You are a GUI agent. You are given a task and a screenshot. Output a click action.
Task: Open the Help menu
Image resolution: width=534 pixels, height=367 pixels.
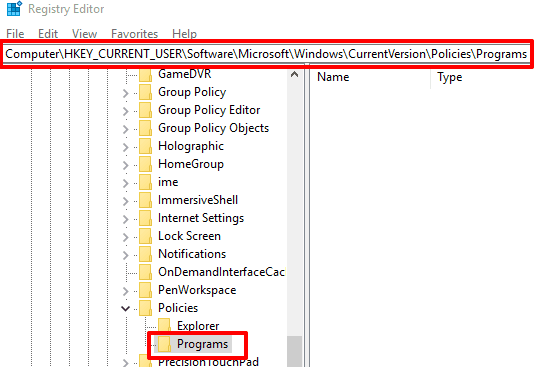tap(184, 34)
